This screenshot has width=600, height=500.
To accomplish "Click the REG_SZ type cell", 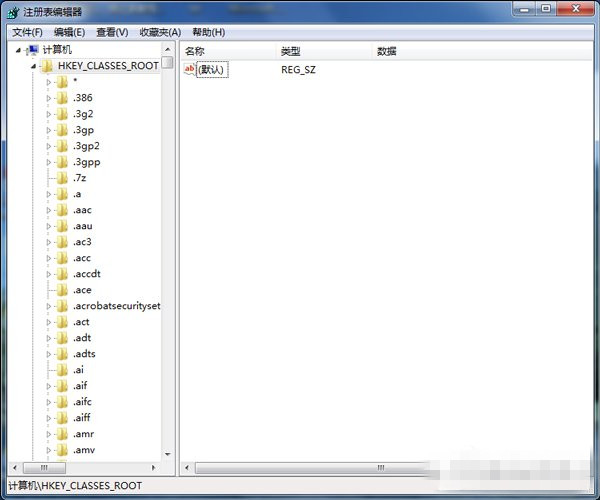I will coord(298,70).
